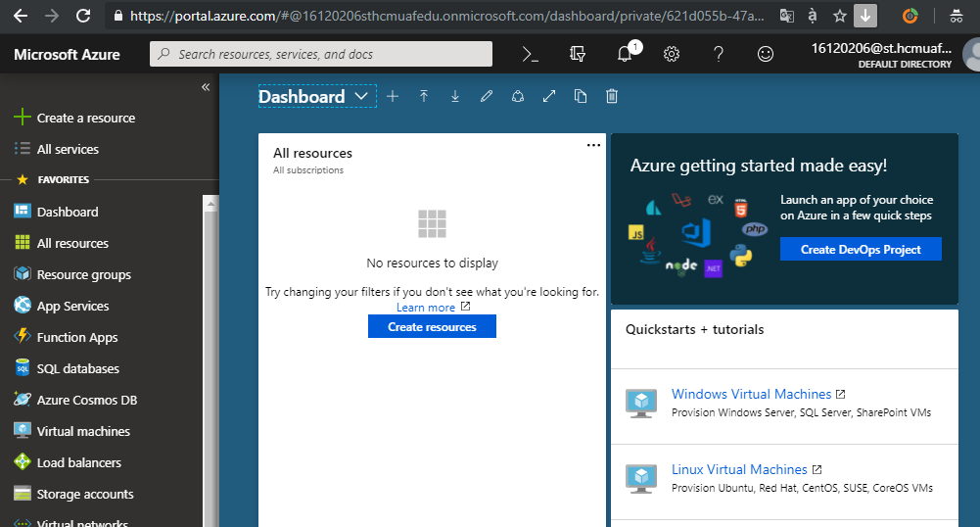The image size is (980, 527).
Task: Open Resource groups in sidebar
Action: [84, 274]
